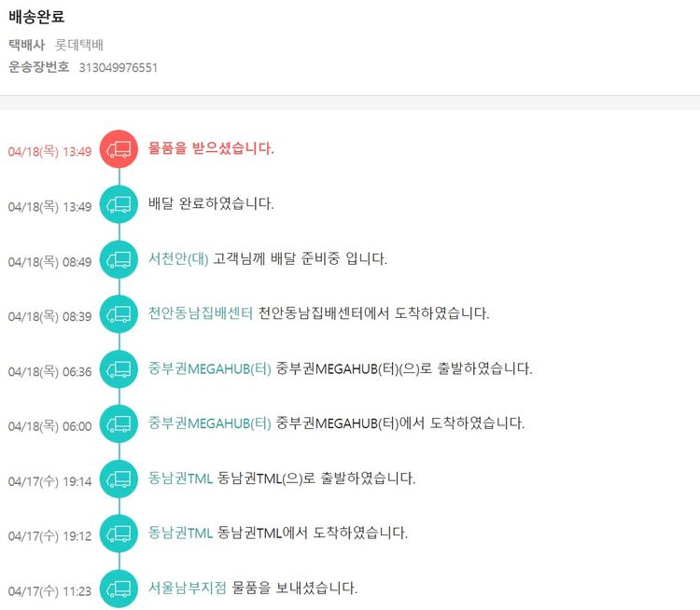
Task: Open the 동남권TML link in 19:12 row
Action: pyautogui.click(x=181, y=534)
